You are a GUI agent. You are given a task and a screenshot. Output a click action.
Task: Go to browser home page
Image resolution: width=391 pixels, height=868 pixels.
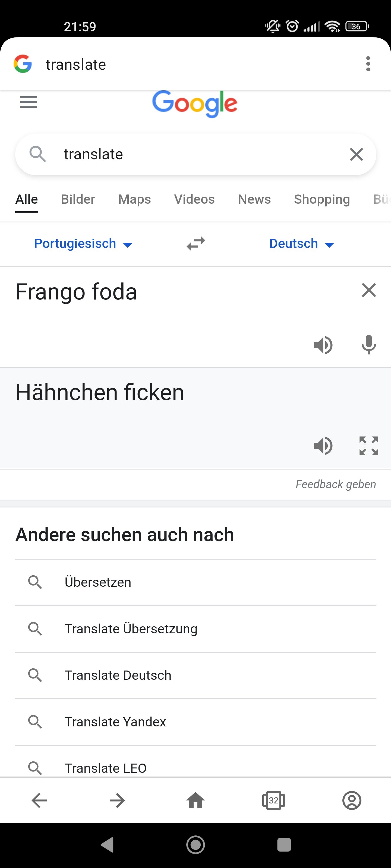click(x=196, y=800)
